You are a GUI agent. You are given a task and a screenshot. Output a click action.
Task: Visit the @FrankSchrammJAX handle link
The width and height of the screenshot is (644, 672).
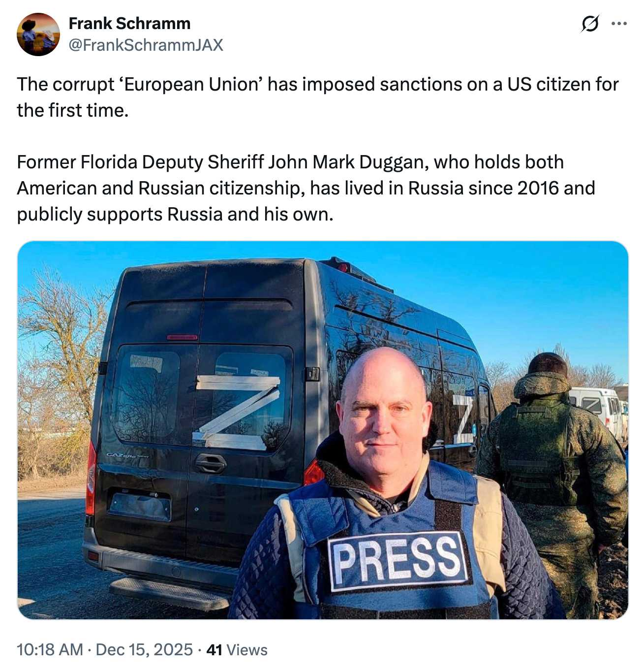point(146,45)
